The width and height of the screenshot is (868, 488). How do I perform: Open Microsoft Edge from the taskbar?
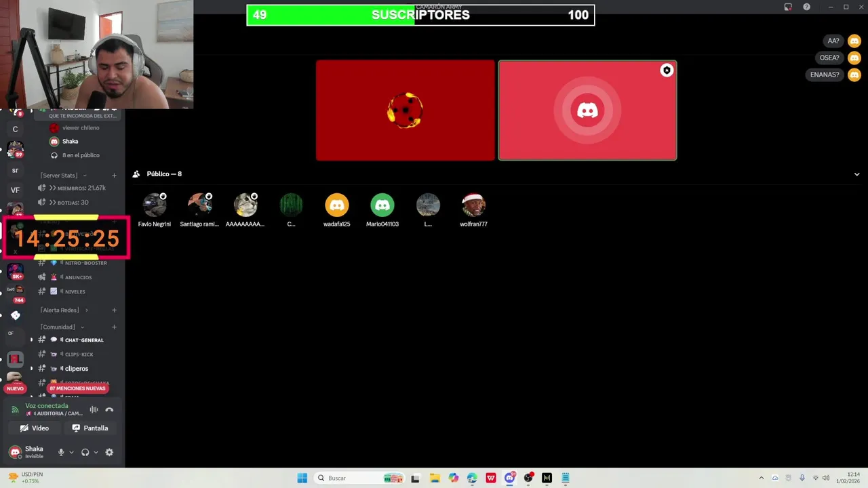coord(472,478)
